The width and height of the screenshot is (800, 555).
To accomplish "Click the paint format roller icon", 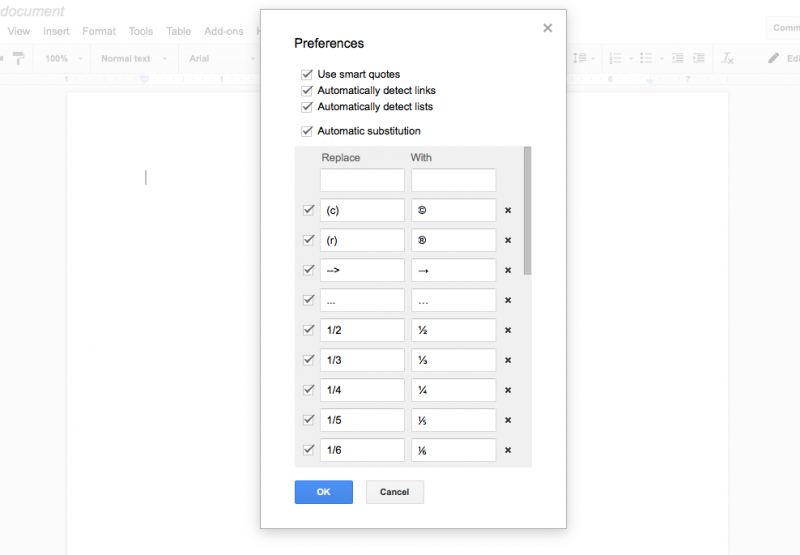I will pyautogui.click(x=18, y=59).
